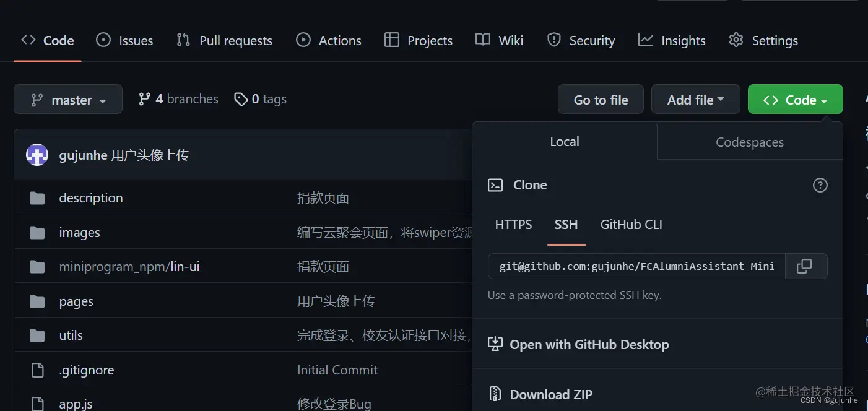The image size is (868, 411).
Task: Click the utils folder icon
Action: 37,335
